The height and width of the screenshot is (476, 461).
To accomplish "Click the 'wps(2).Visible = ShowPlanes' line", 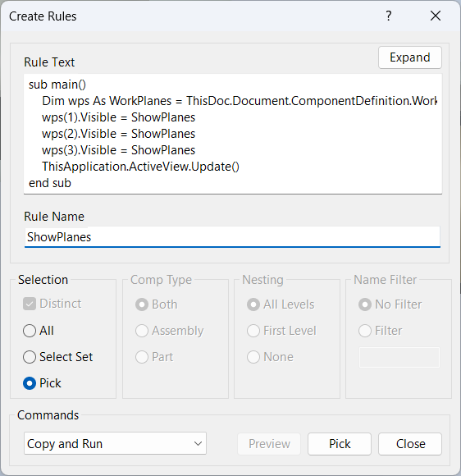I will [118, 134].
